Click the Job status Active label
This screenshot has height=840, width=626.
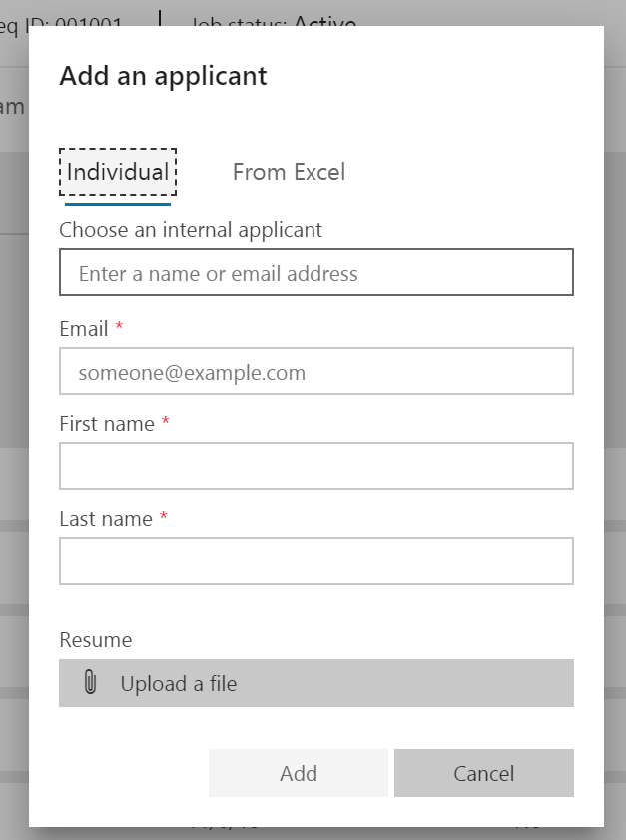[x=273, y=23]
